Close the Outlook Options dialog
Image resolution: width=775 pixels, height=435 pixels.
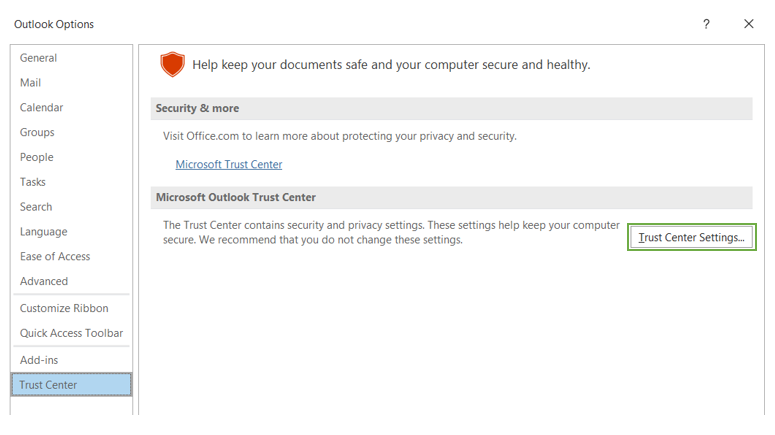748,24
